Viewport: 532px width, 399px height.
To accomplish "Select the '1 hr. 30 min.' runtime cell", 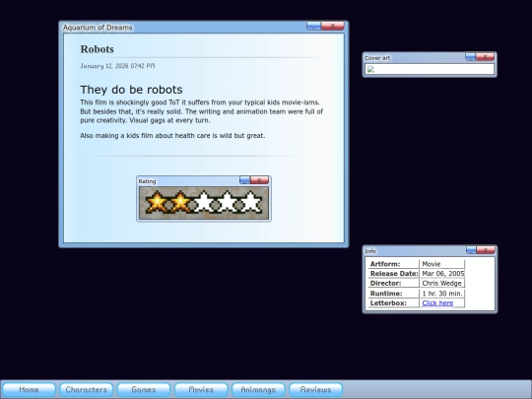I will (441, 294).
